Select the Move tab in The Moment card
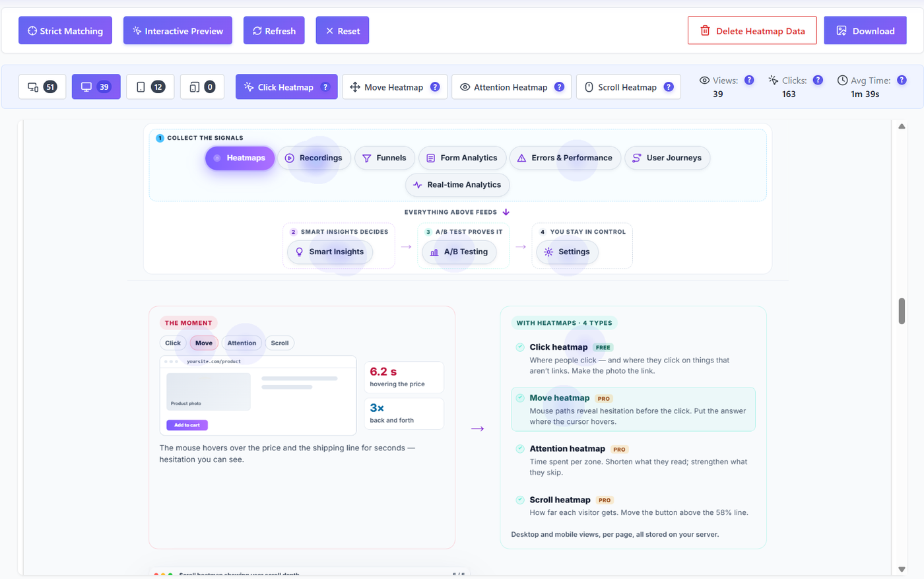This screenshot has height=579, width=924. (204, 343)
